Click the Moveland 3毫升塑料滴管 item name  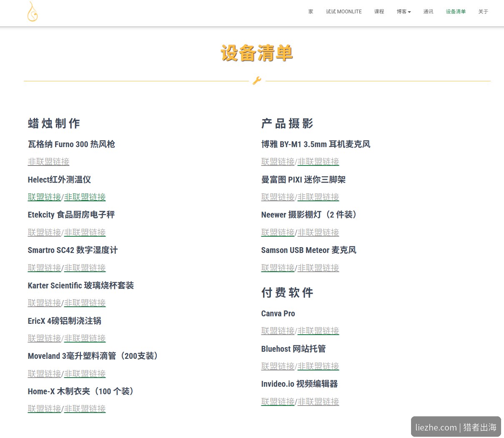coord(93,356)
